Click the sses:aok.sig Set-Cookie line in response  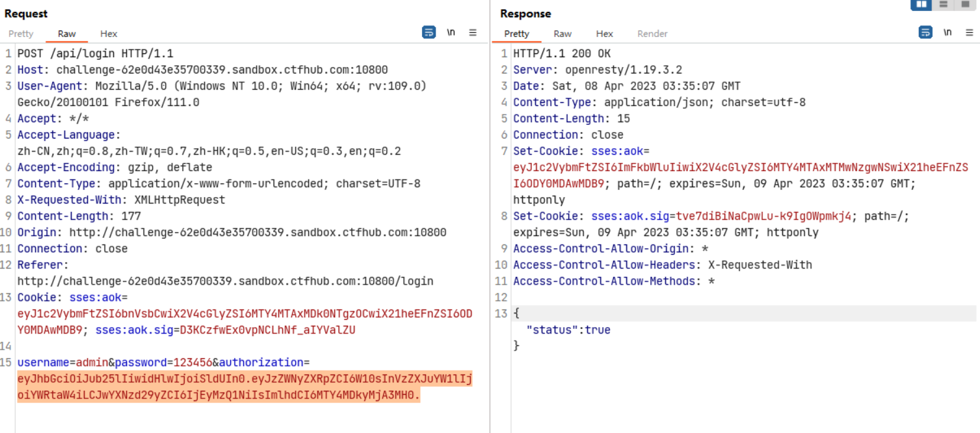click(x=683, y=216)
